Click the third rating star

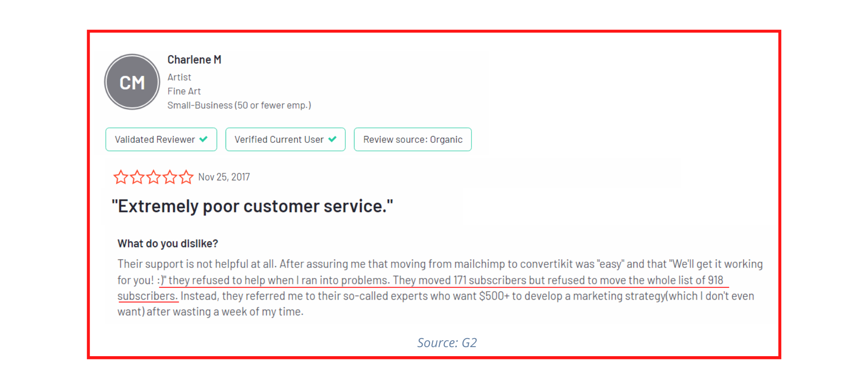153,177
